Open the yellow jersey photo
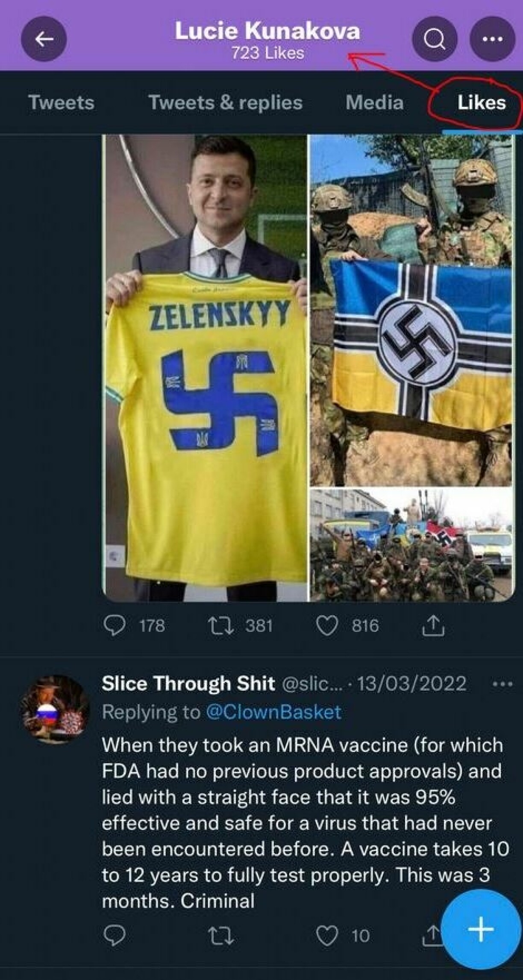This screenshot has width=523, height=980. click(x=206, y=367)
